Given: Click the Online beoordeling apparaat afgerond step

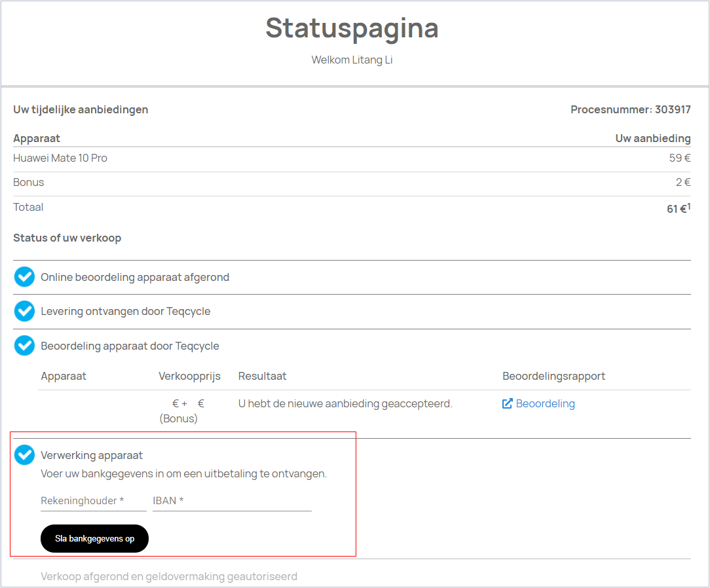Looking at the screenshot, I should click(x=135, y=277).
